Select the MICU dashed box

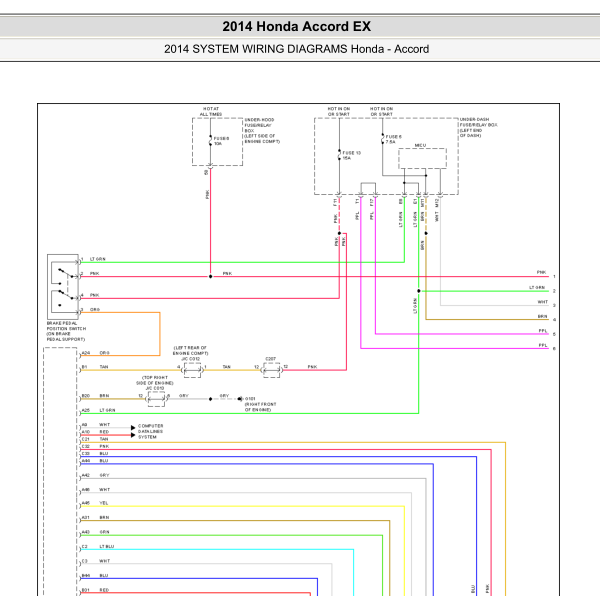(x=422, y=158)
